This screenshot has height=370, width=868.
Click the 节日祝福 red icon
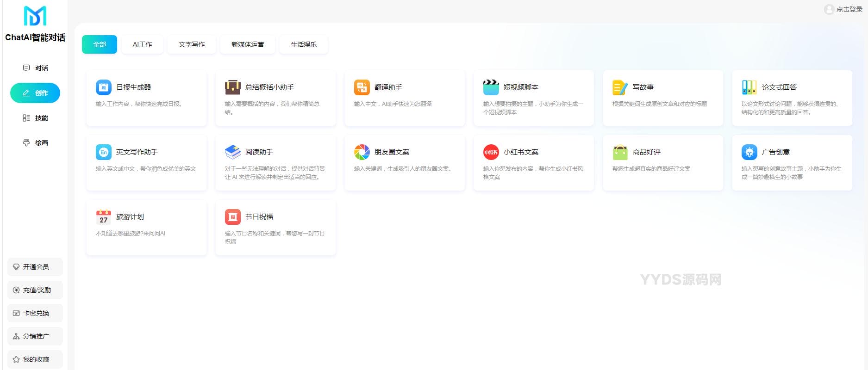pyautogui.click(x=232, y=216)
